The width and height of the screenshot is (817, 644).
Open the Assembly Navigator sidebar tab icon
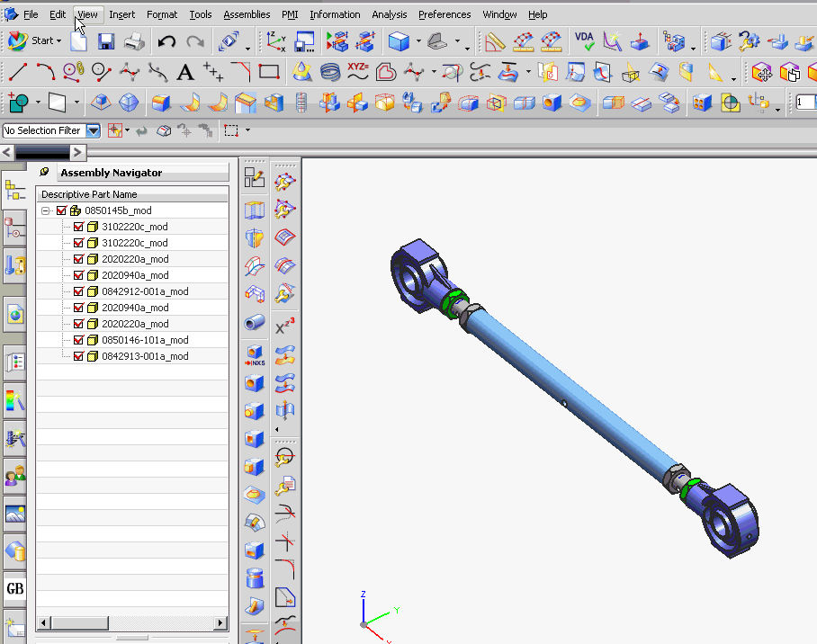click(x=14, y=192)
